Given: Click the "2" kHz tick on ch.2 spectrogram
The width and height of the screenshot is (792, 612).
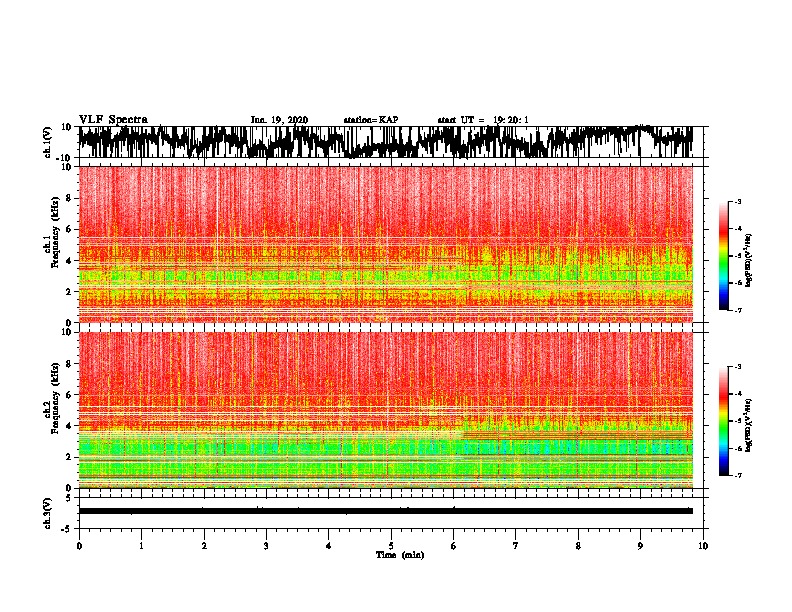Looking at the screenshot, I should pyautogui.click(x=69, y=457).
